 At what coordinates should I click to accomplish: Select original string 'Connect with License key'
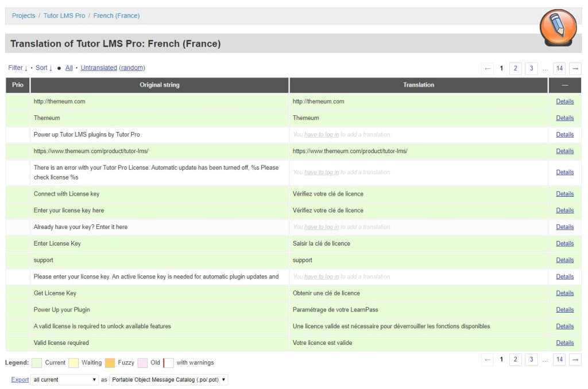point(67,194)
